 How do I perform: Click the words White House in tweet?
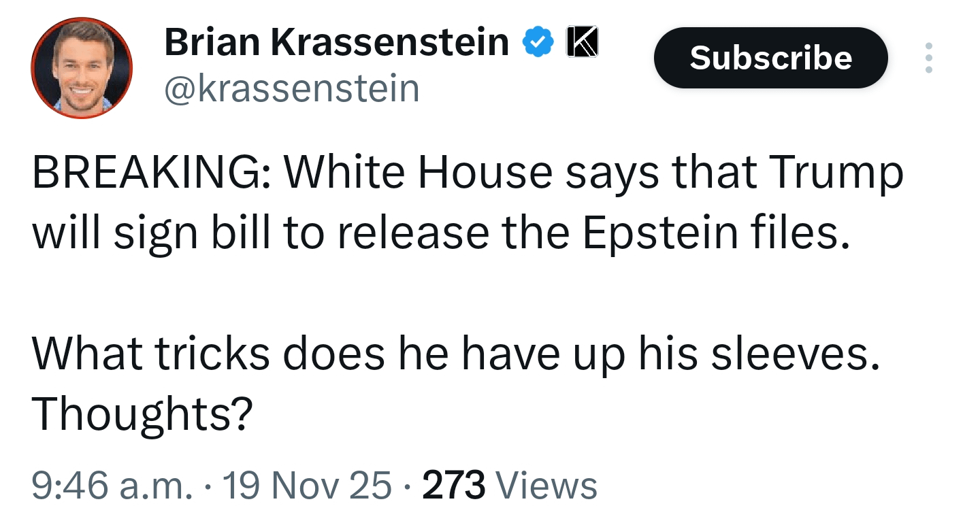tap(418, 173)
